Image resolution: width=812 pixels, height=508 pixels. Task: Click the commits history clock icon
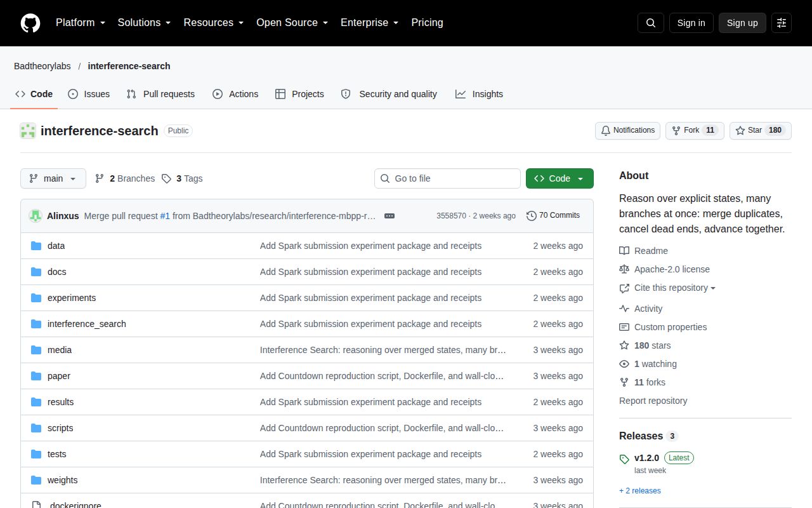[x=532, y=216]
